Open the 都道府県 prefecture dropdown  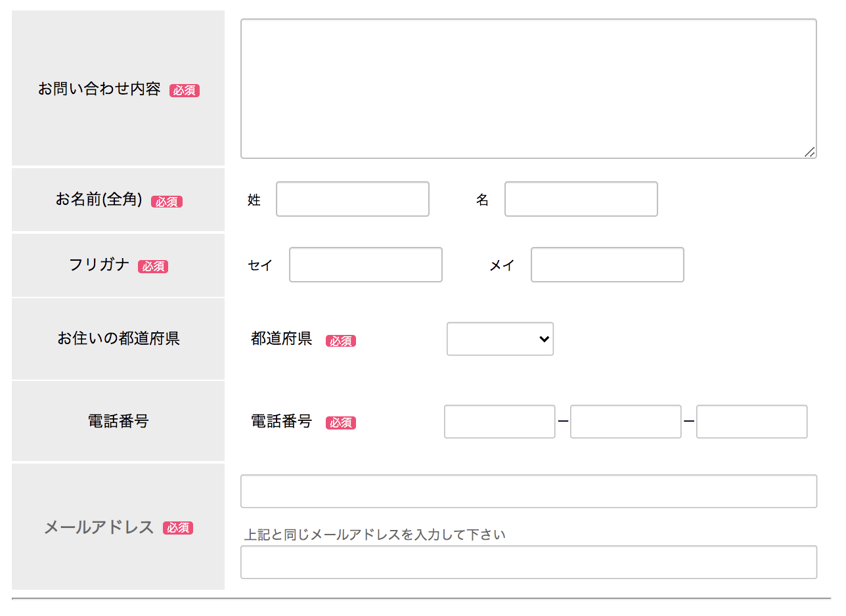pyautogui.click(x=500, y=339)
